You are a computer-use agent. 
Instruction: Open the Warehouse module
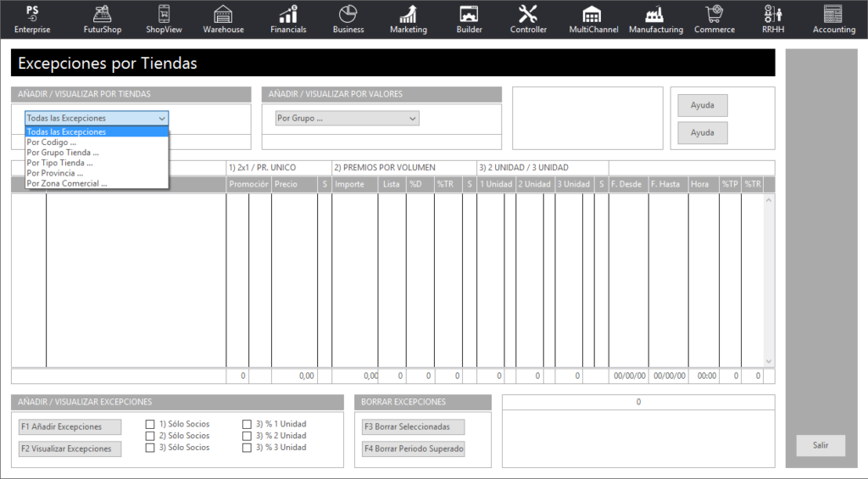(223, 20)
